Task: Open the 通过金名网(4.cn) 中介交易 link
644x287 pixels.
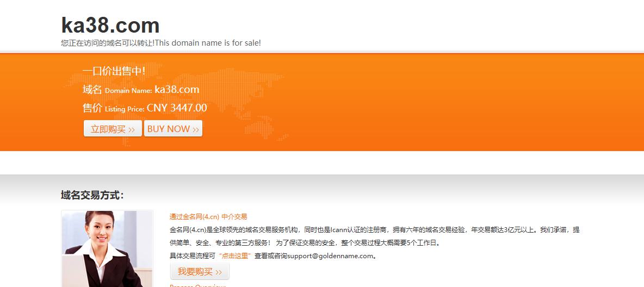Action: click(208, 217)
